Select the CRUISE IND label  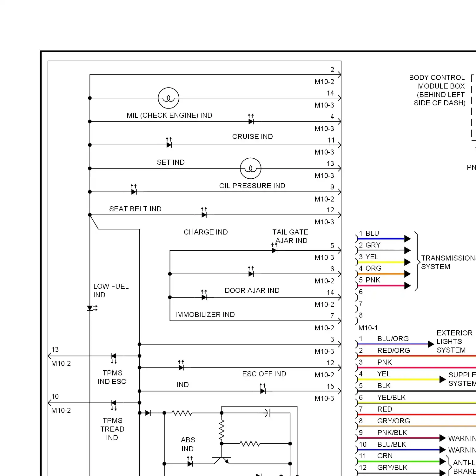tap(253, 136)
